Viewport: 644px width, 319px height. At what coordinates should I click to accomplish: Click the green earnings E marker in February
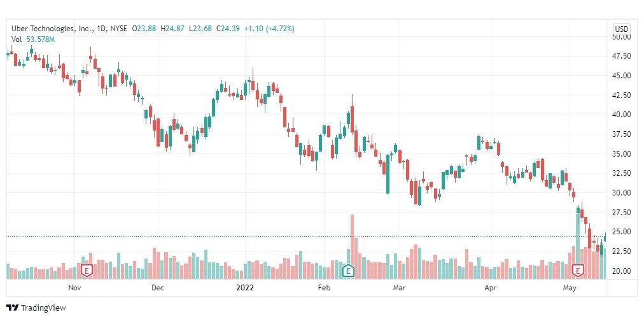click(x=348, y=270)
